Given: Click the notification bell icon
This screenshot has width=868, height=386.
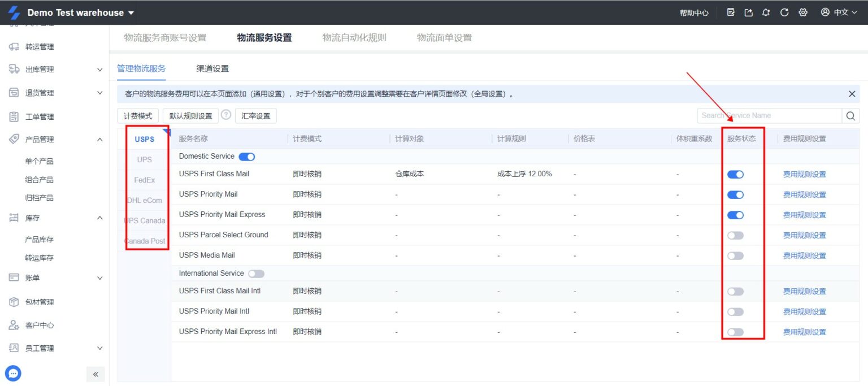Looking at the screenshot, I should [x=766, y=12].
